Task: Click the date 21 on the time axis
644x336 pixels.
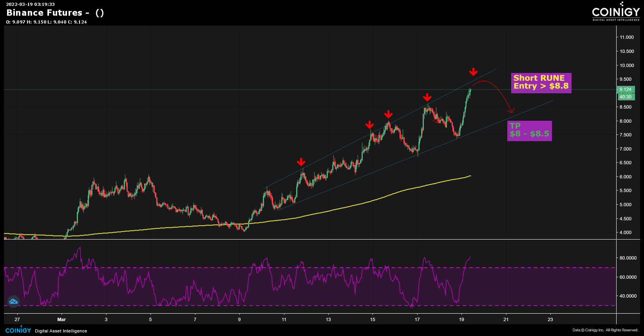Action: pyautogui.click(x=506, y=320)
